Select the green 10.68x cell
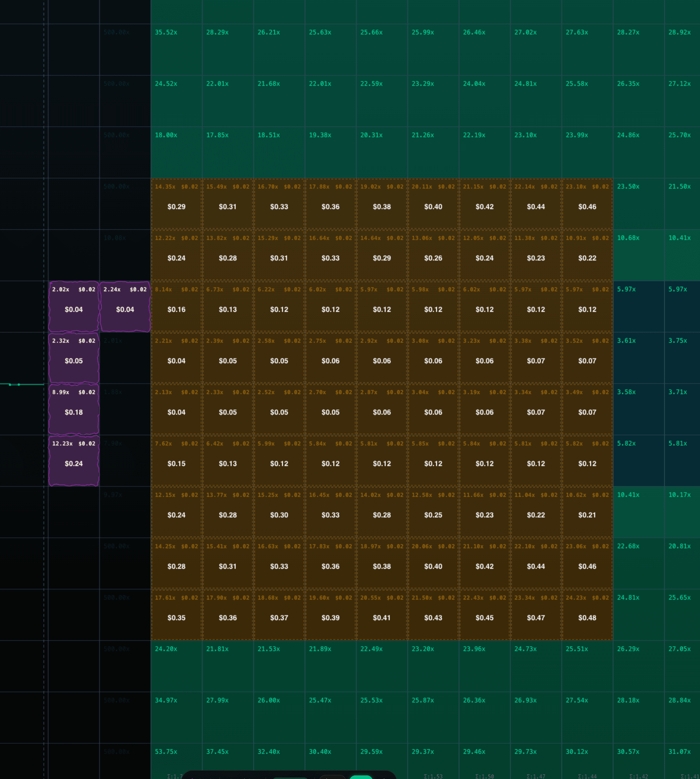700x779 pixels. 638,255
